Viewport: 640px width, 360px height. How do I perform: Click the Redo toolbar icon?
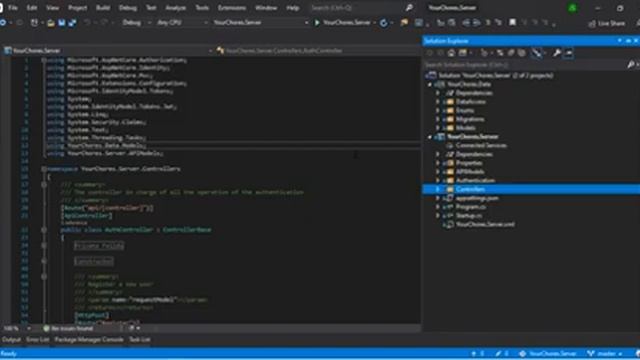[104, 23]
